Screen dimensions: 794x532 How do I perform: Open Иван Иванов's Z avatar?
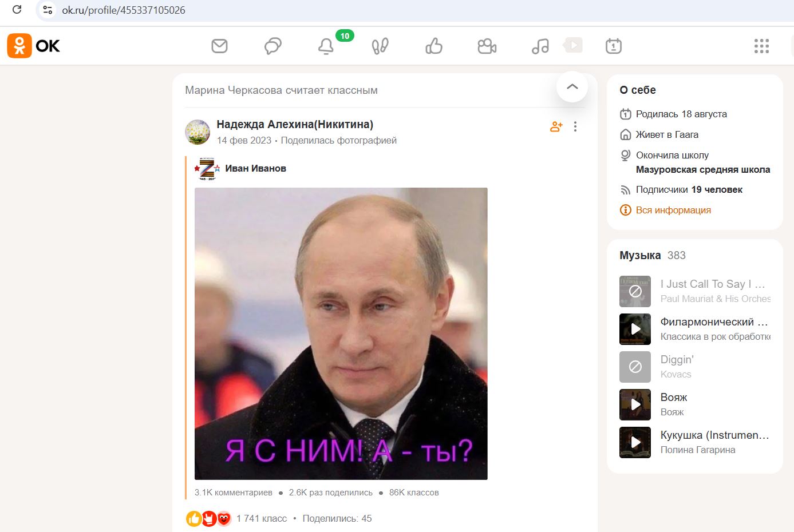point(207,169)
